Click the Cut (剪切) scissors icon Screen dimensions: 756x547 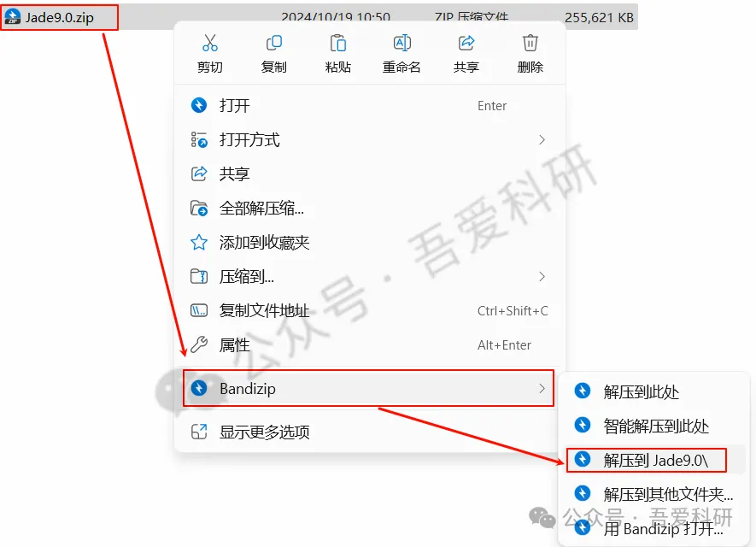[x=210, y=43]
